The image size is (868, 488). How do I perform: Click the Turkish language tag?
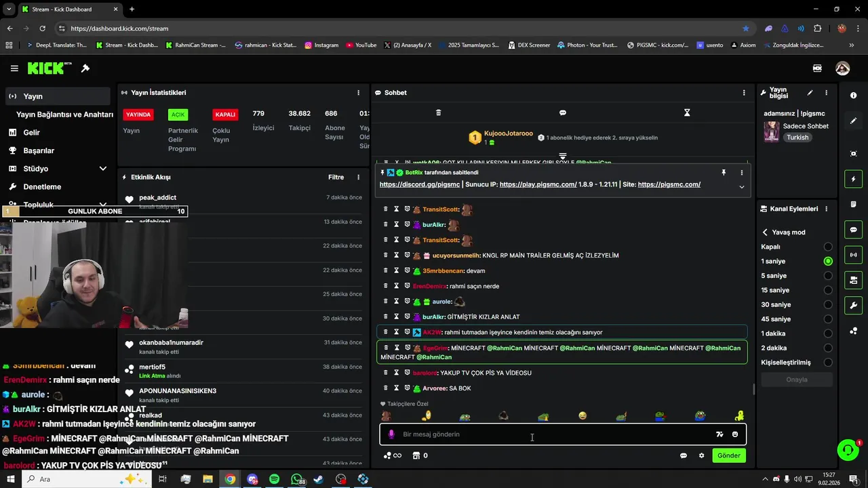pyautogui.click(x=797, y=138)
